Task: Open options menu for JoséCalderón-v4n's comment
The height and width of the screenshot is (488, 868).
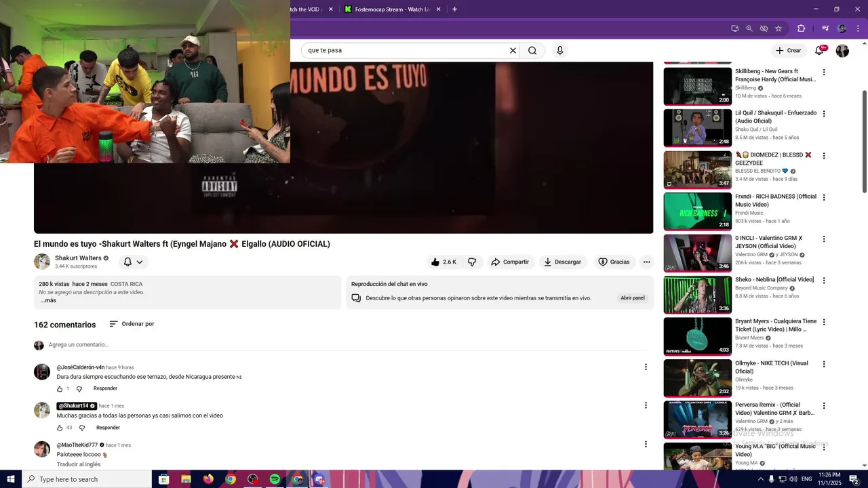Action: (x=646, y=367)
